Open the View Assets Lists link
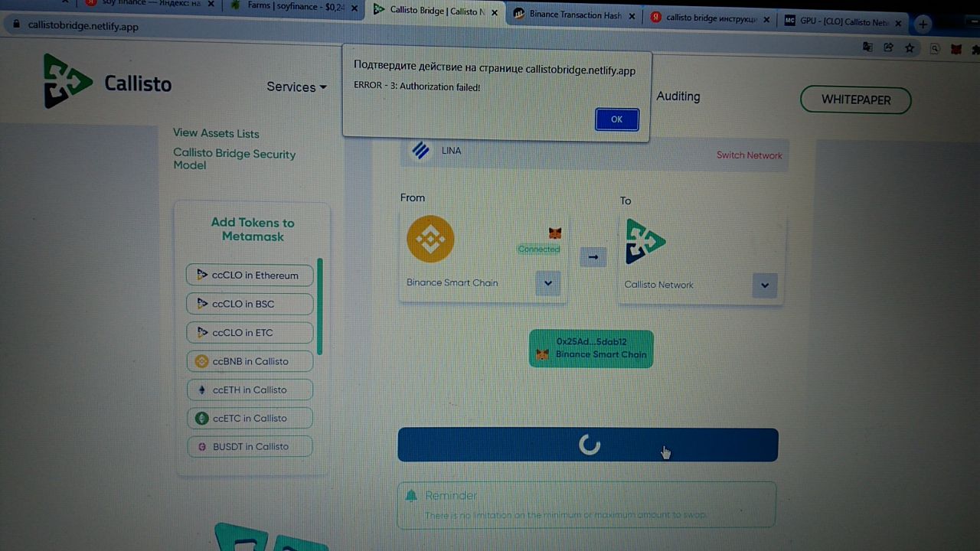Viewport: 980px width, 551px height. click(216, 133)
